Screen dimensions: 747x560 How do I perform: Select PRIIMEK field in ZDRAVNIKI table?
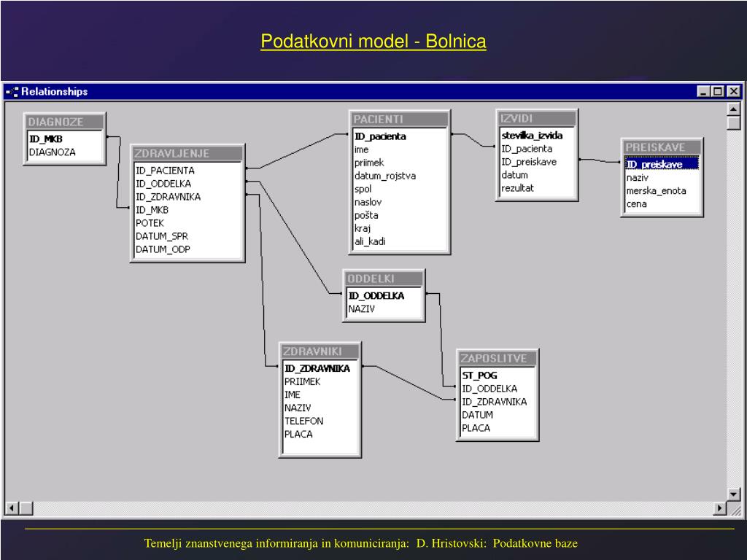303,382
